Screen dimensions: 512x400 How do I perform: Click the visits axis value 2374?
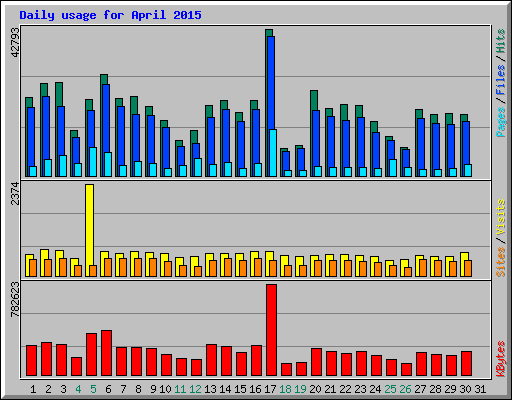(x=15, y=194)
